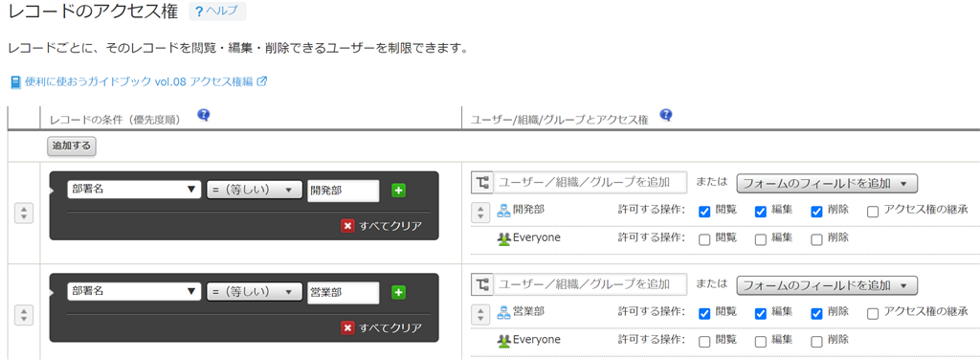Click the help icon beside レコードの条件
The width and height of the screenshot is (980, 360).
coord(203,114)
